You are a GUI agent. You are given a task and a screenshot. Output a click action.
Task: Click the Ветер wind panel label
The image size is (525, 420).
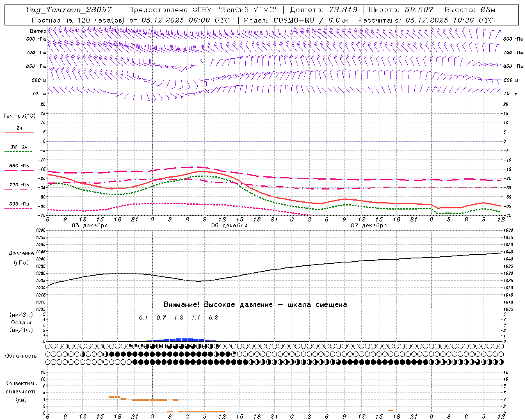pos(38,31)
